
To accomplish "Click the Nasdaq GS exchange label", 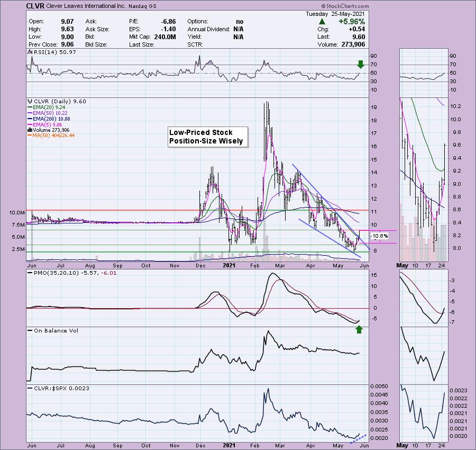I will pos(142,6).
